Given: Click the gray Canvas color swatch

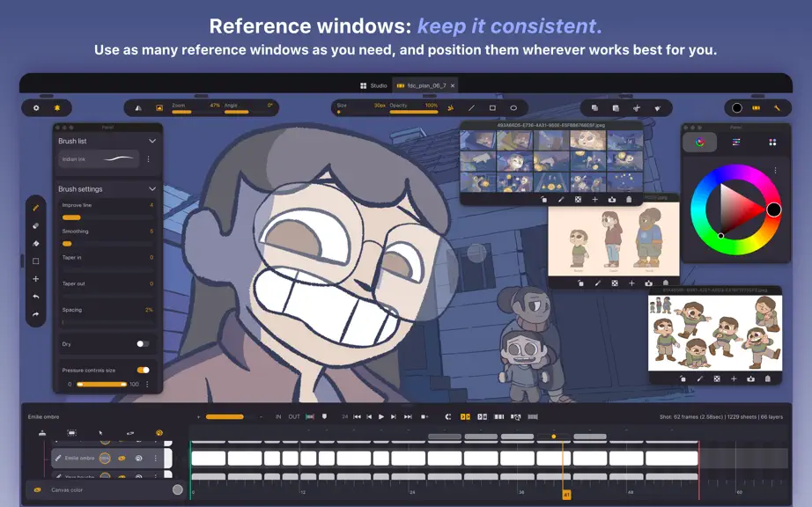Looking at the screenshot, I should [x=178, y=490].
